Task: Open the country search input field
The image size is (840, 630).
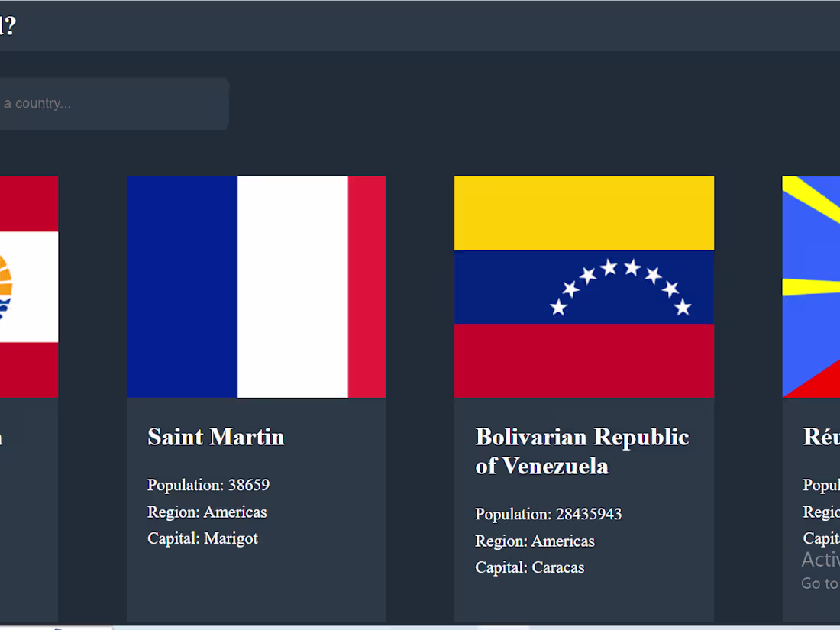Action: tap(115, 103)
